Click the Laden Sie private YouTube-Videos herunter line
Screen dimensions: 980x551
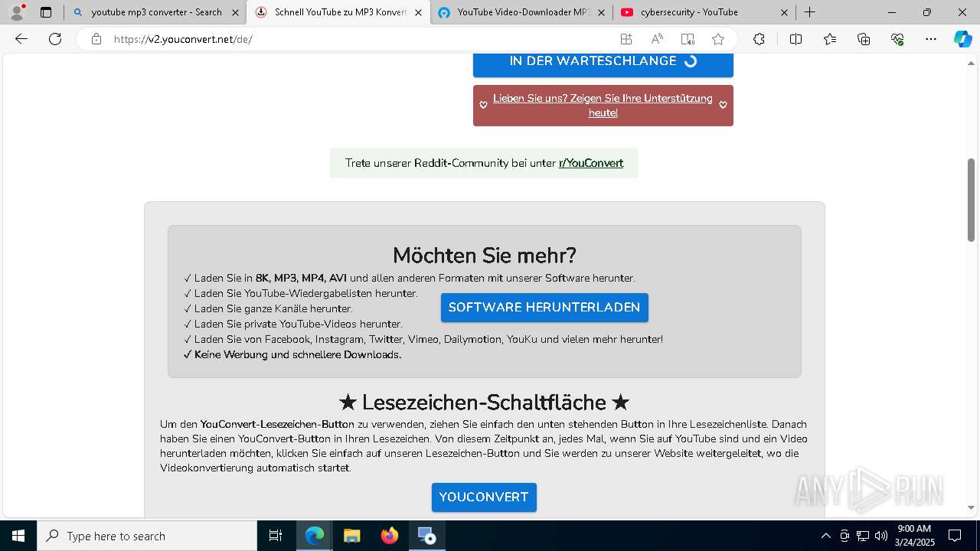[293, 324]
